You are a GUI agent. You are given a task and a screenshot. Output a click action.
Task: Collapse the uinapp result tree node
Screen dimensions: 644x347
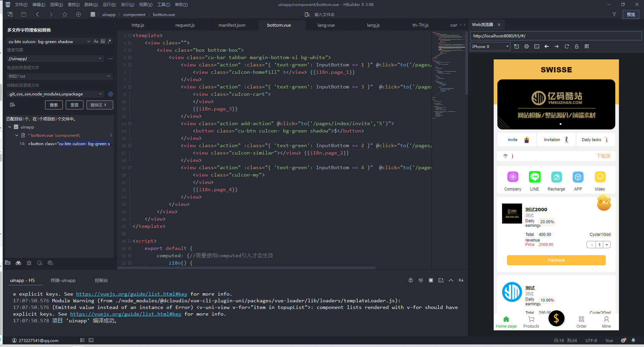coord(10,127)
